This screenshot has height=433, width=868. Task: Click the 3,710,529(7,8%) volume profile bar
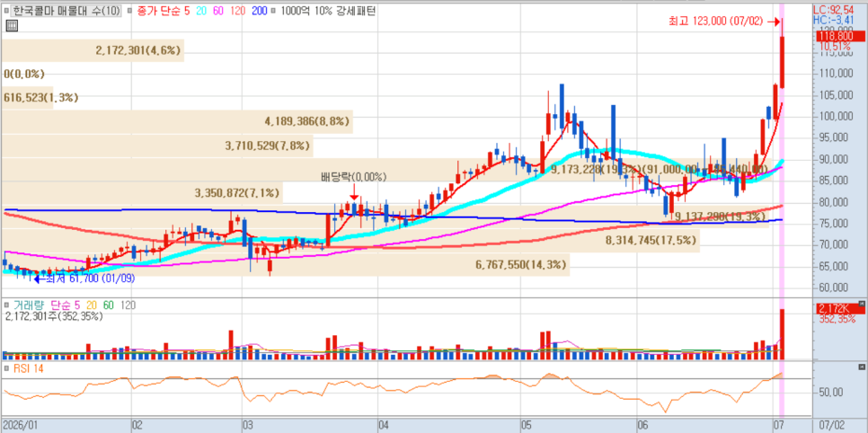[156, 146]
